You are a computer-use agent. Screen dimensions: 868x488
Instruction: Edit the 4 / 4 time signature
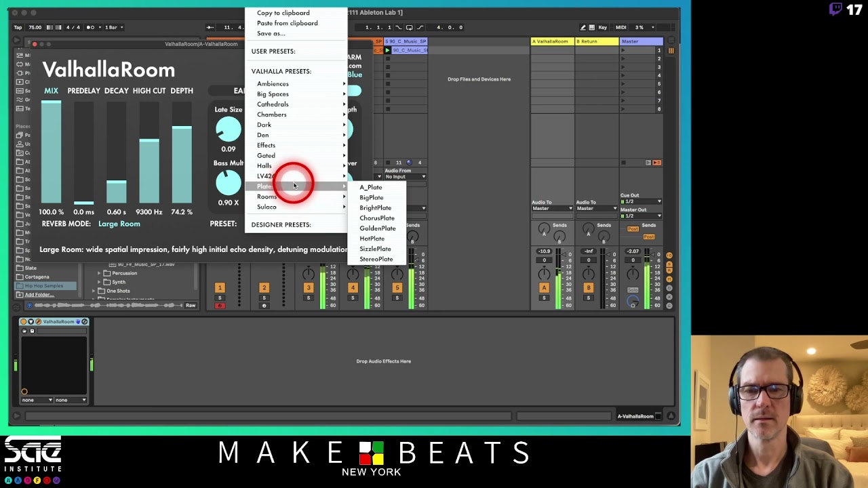(x=73, y=27)
